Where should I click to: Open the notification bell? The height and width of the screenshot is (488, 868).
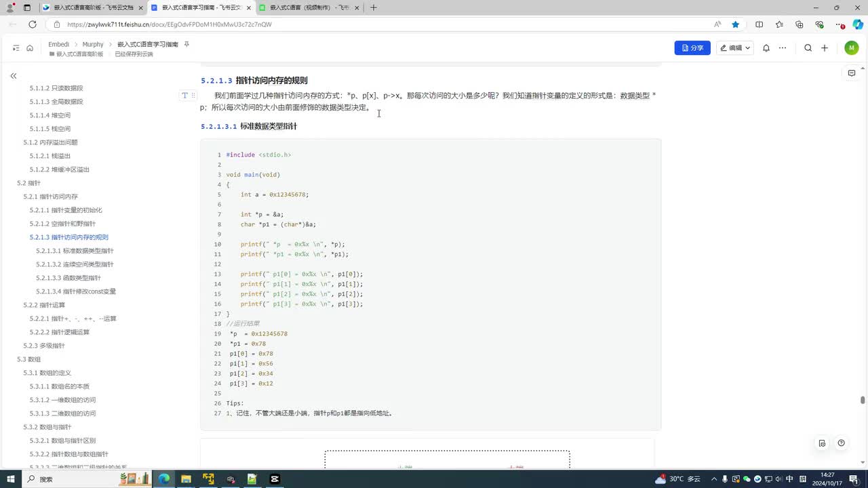(x=766, y=48)
